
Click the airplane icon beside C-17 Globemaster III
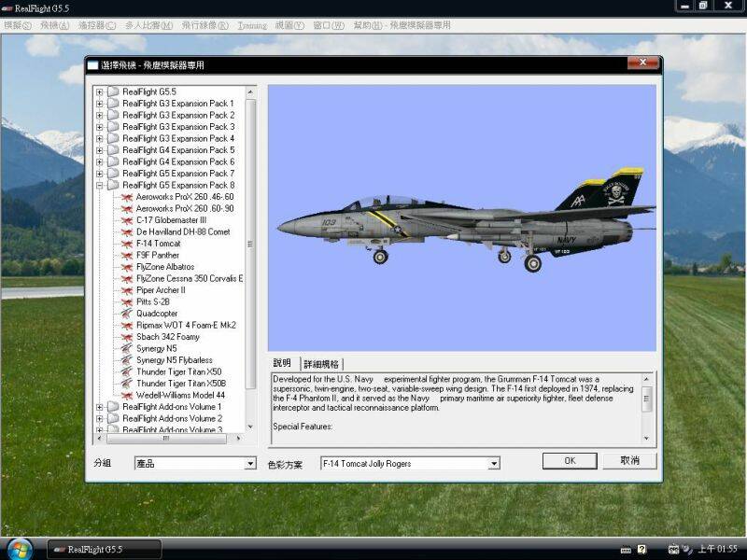pos(127,220)
